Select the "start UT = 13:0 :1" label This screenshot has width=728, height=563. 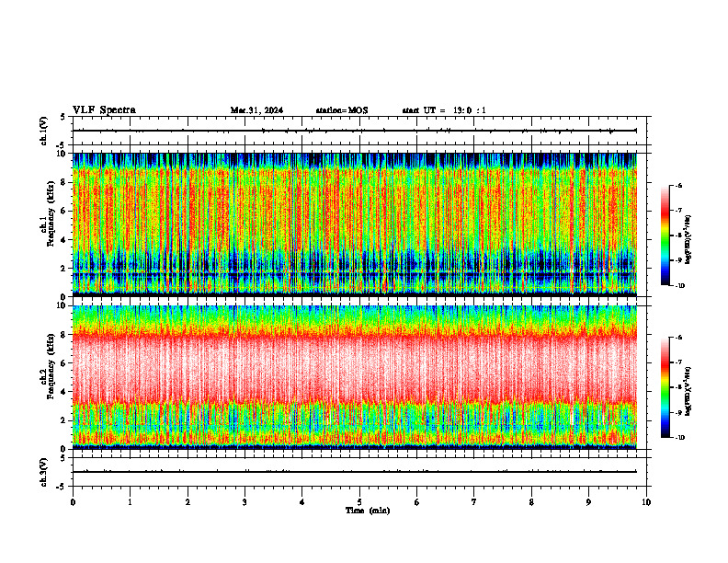[x=444, y=110]
